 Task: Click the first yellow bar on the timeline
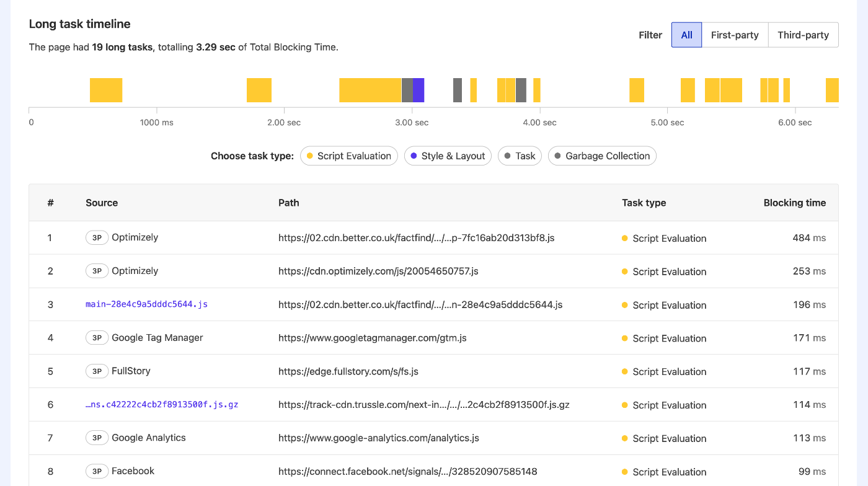coord(105,89)
